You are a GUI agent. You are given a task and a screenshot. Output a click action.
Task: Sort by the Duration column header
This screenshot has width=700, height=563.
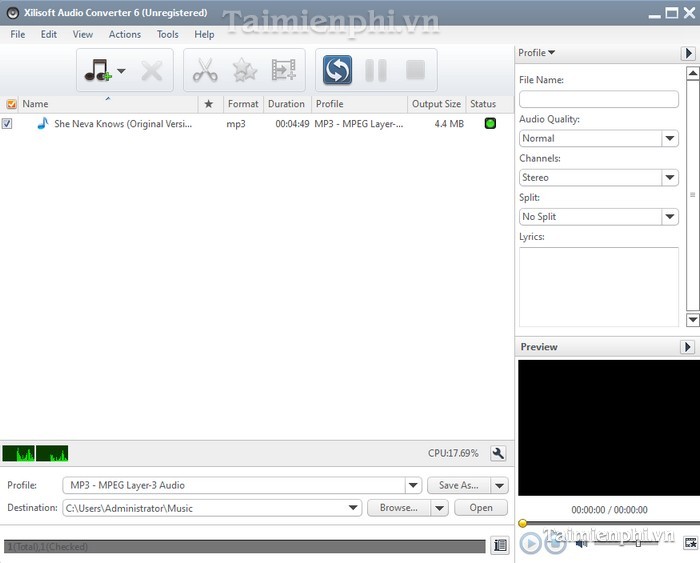click(286, 104)
